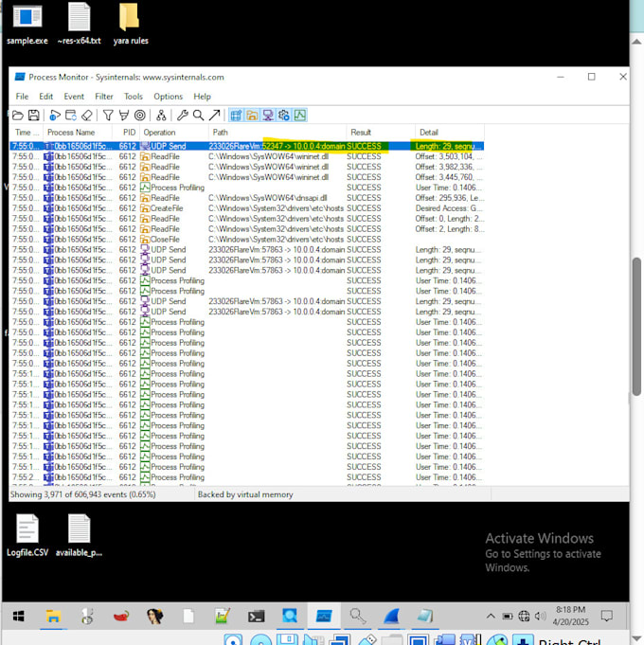Toggle Show Network Activity button
This screenshot has height=645, width=644.
pos(268,116)
